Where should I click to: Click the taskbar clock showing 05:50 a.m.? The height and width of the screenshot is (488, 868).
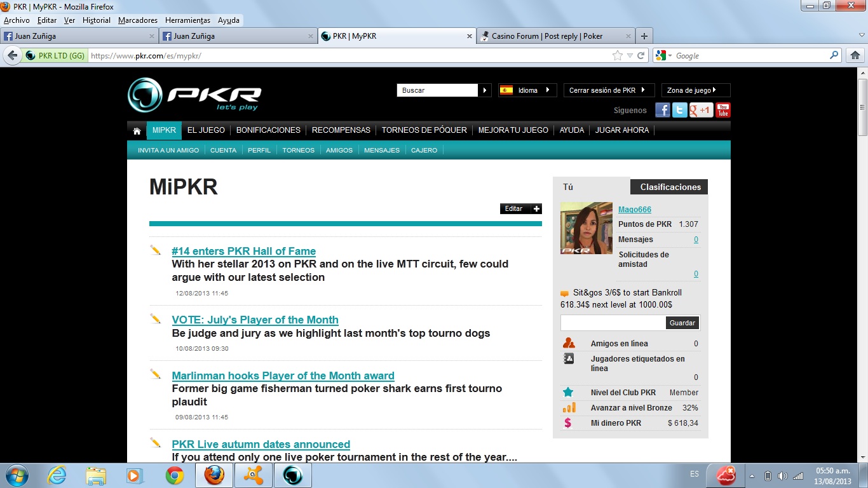click(834, 475)
